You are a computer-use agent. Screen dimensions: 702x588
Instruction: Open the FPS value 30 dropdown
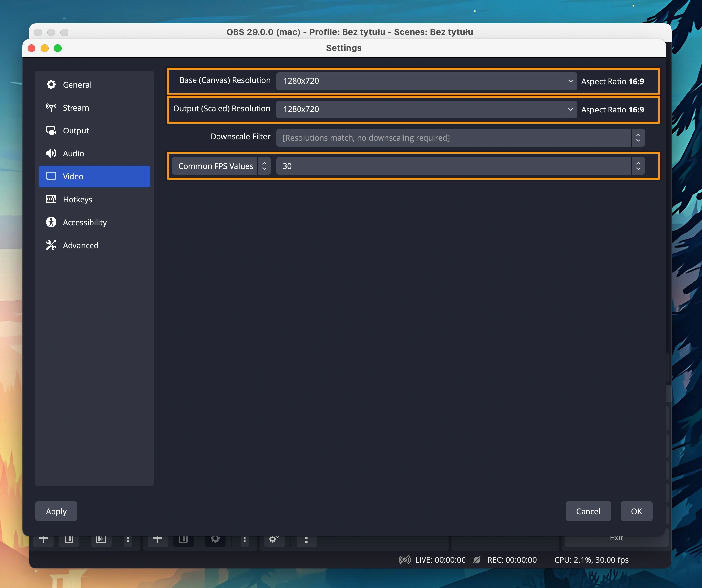(460, 166)
